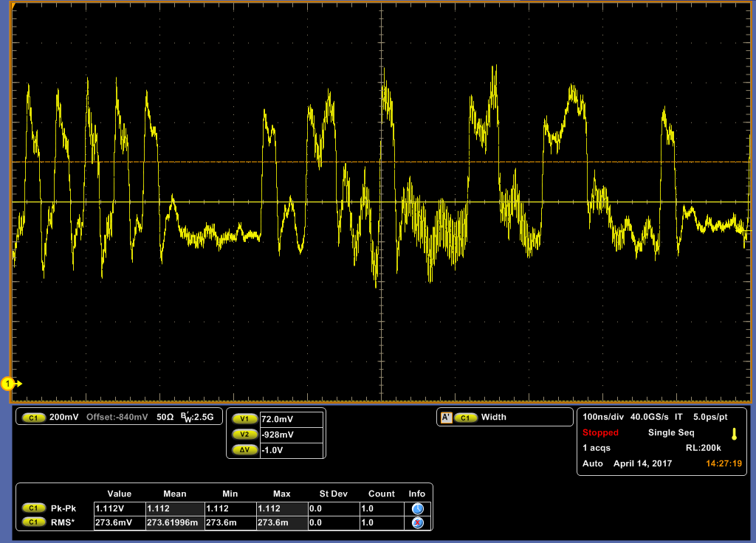This screenshot has width=756, height=543.
Task: Click the 100ns/div horizontal scale readout
Action: (x=603, y=417)
